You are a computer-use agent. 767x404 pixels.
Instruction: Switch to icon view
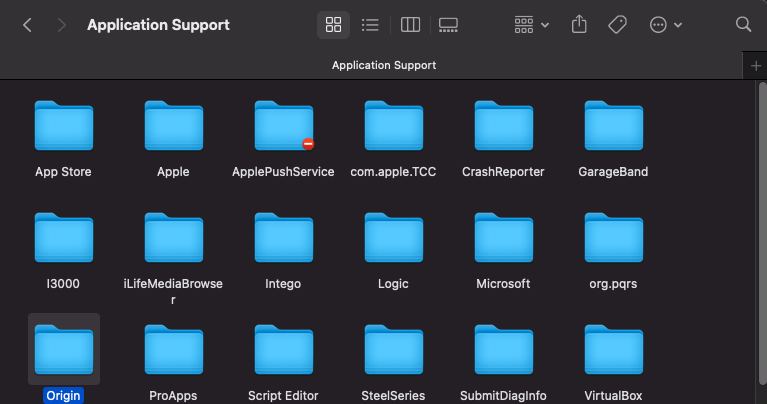coord(333,25)
